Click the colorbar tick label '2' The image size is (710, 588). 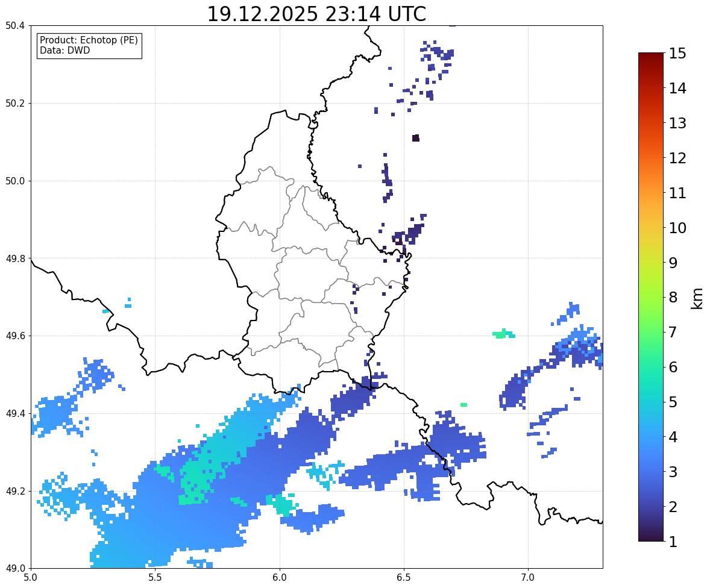pos(673,507)
